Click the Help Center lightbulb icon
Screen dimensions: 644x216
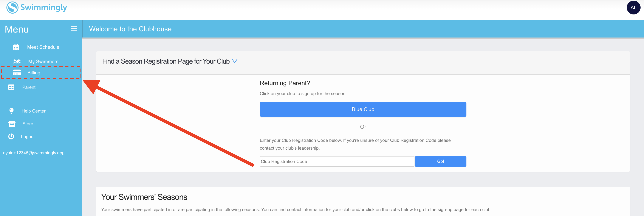(x=11, y=111)
